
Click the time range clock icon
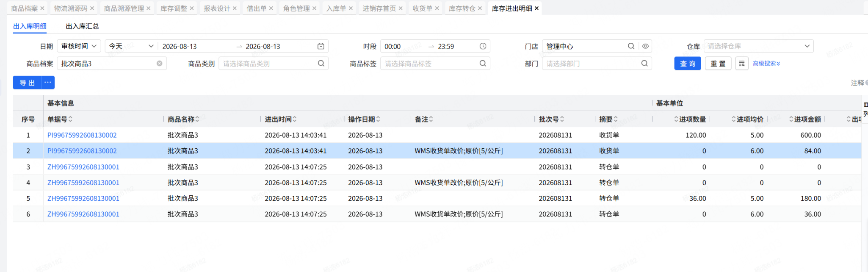pos(483,46)
